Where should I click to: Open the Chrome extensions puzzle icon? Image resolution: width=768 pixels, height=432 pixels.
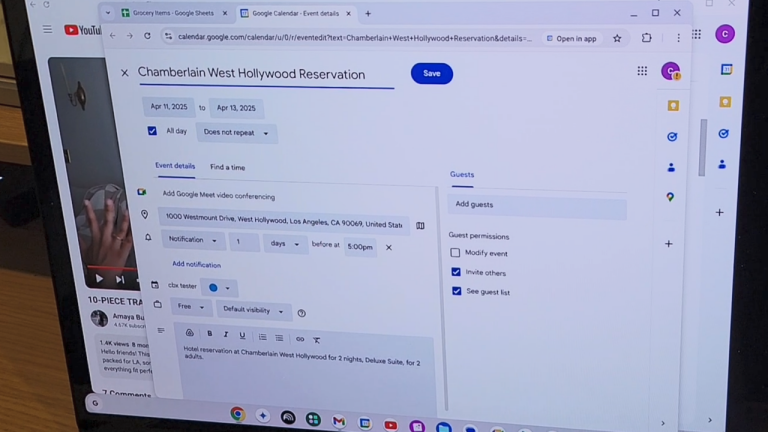pyautogui.click(x=647, y=38)
